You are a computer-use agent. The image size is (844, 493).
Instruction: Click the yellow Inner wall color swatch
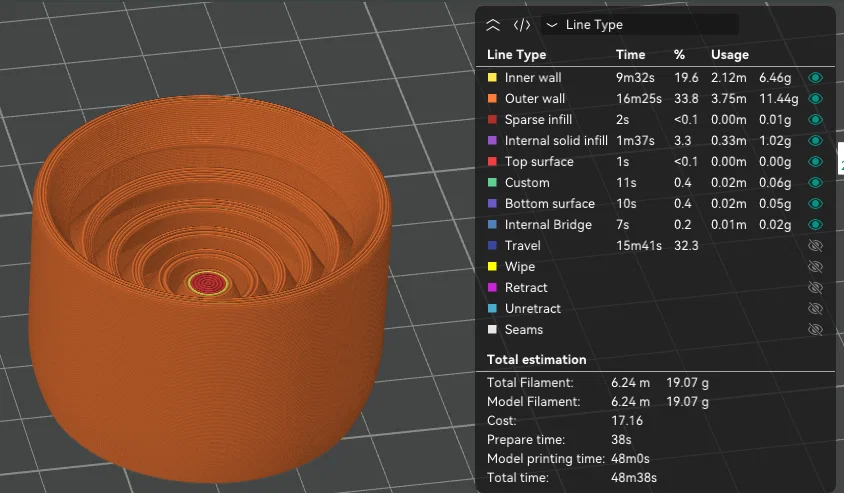pyautogui.click(x=492, y=78)
